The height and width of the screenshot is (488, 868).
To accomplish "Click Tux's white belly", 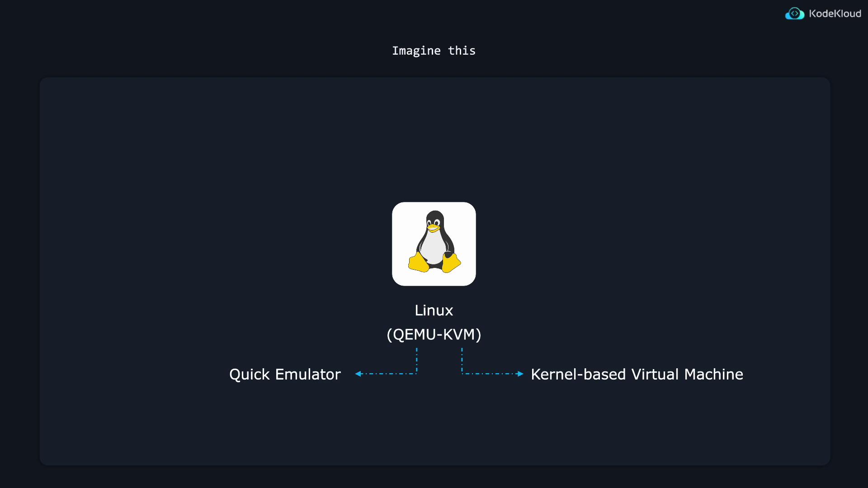I will (433, 248).
